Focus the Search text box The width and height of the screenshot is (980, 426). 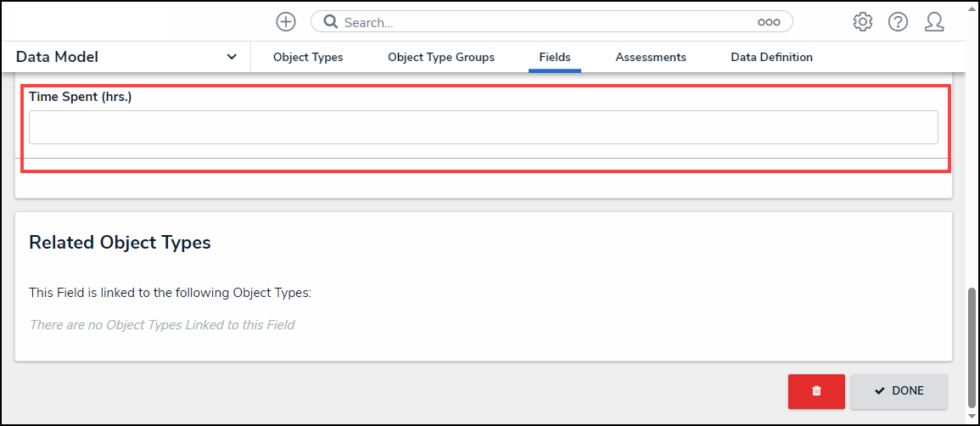tap(543, 22)
